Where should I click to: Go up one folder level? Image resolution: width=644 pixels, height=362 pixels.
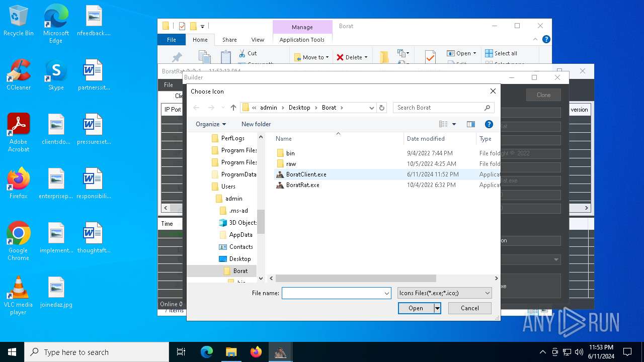[233, 108]
